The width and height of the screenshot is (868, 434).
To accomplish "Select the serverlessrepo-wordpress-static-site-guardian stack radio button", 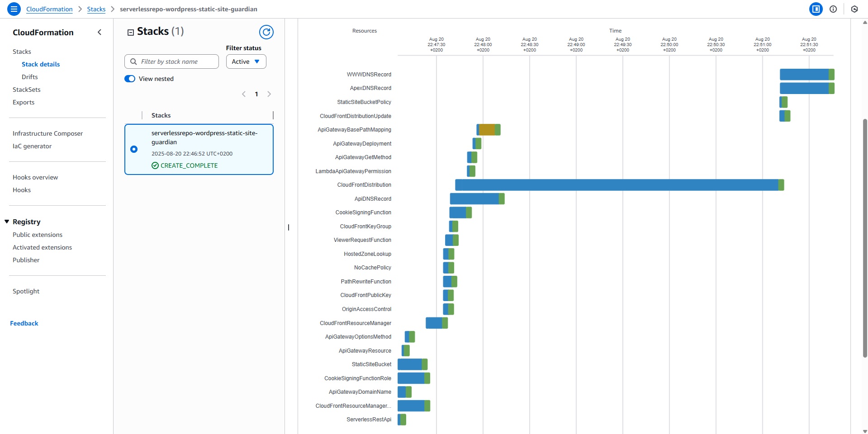I will pyautogui.click(x=134, y=149).
